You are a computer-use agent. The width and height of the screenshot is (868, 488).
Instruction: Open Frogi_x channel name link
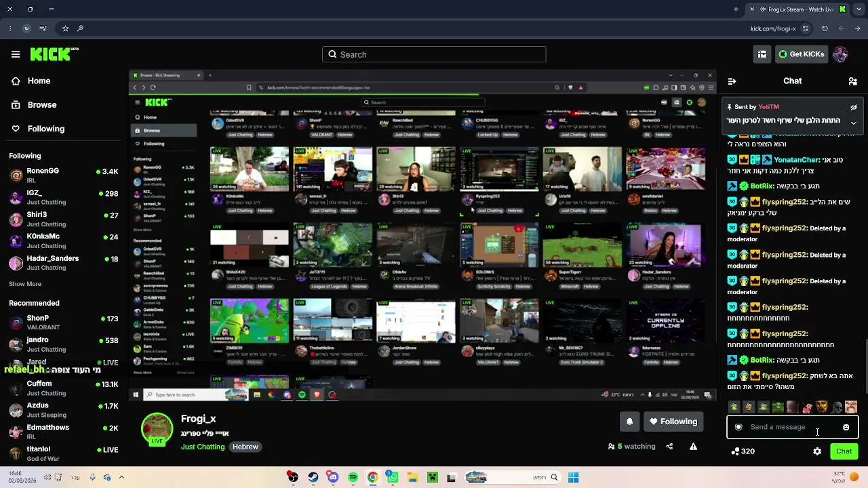(x=199, y=419)
